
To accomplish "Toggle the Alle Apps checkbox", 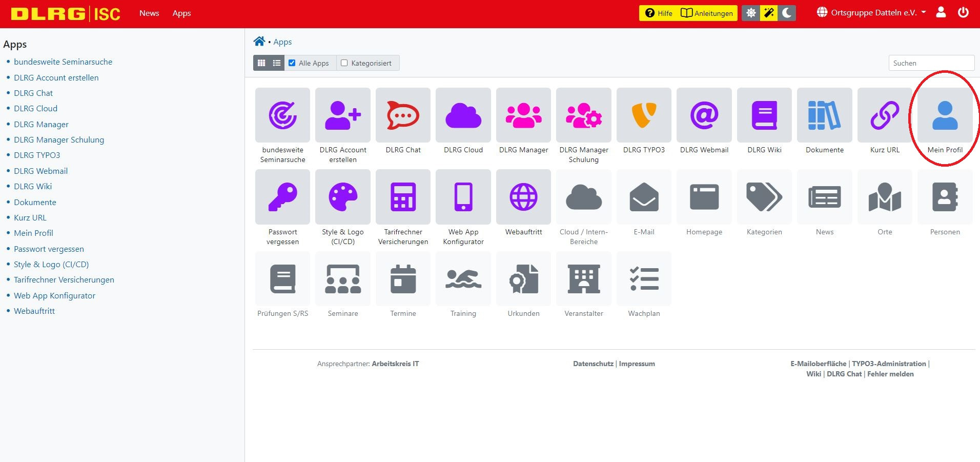I will pyautogui.click(x=292, y=63).
